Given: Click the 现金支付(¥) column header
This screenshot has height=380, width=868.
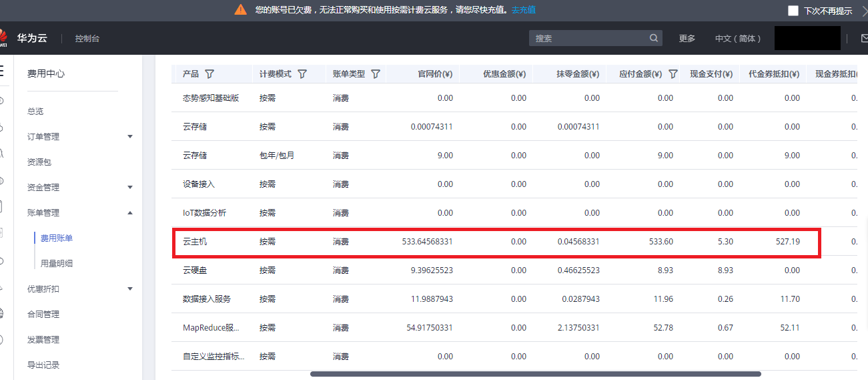Looking at the screenshot, I should [711, 74].
